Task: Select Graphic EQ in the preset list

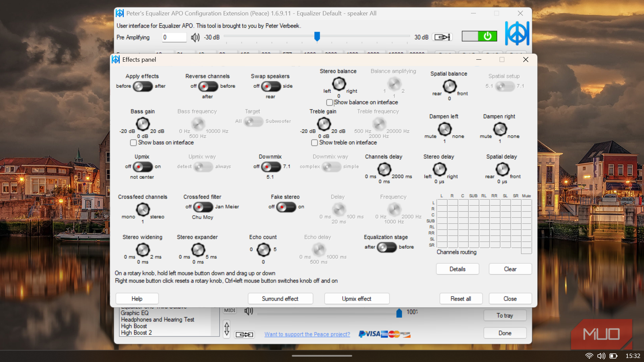Action: pyautogui.click(x=135, y=313)
